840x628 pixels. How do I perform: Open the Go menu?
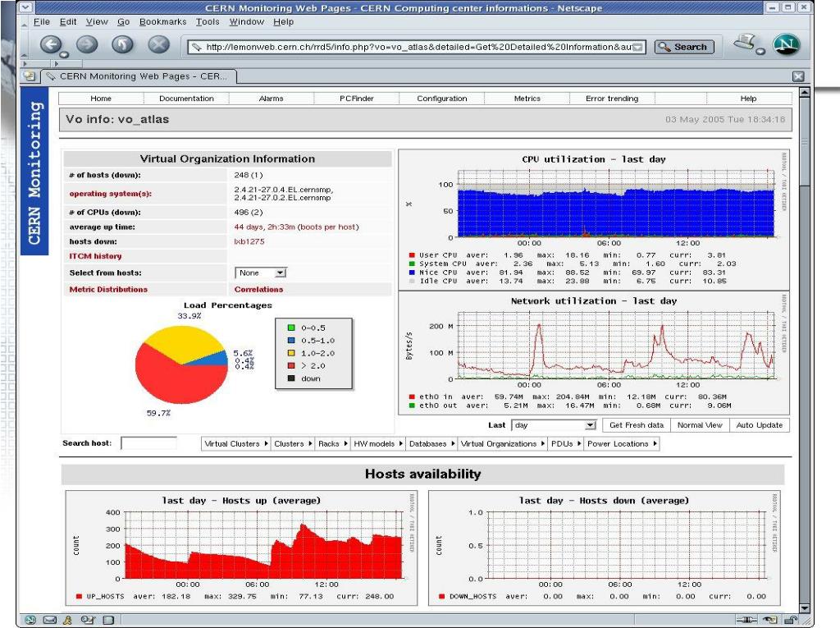click(123, 21)
